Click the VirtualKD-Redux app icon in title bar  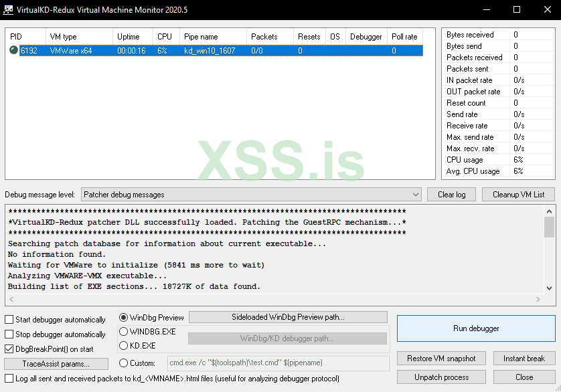pos(8,9)
